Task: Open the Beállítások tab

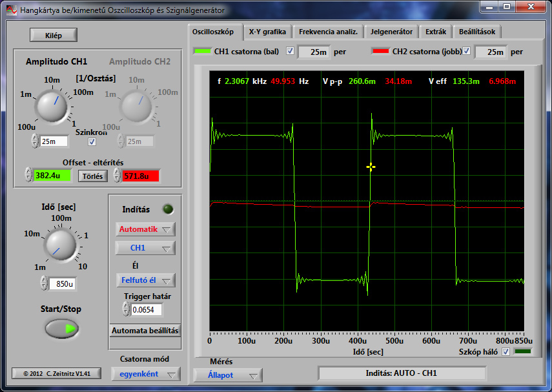Action: pyautogui.click(x=477, y=32)
